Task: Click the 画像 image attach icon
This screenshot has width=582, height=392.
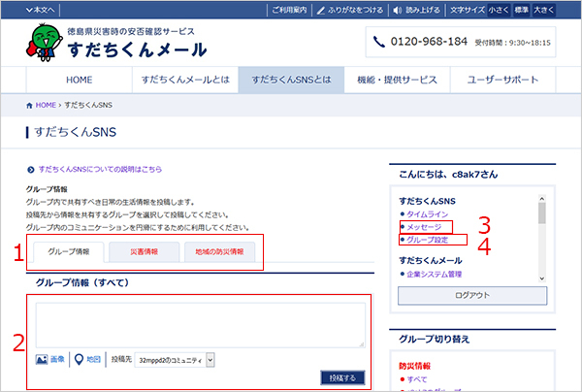Action: coord(42,359)
